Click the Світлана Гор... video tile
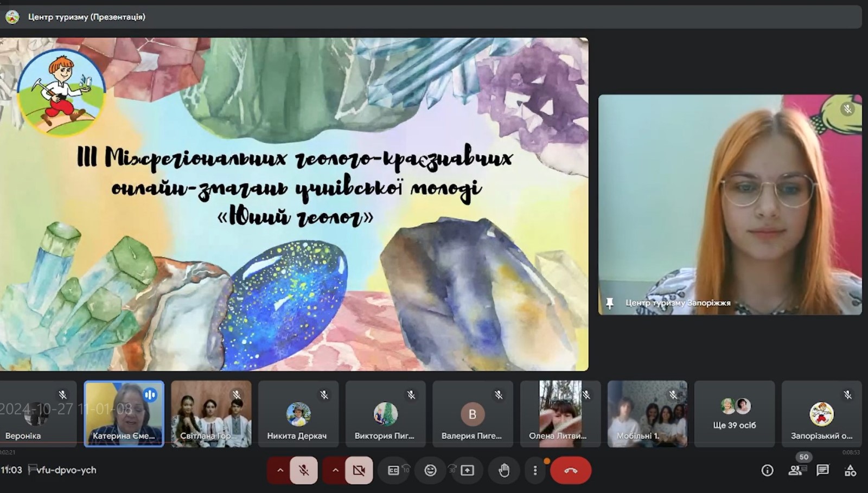 click(211, 414)
